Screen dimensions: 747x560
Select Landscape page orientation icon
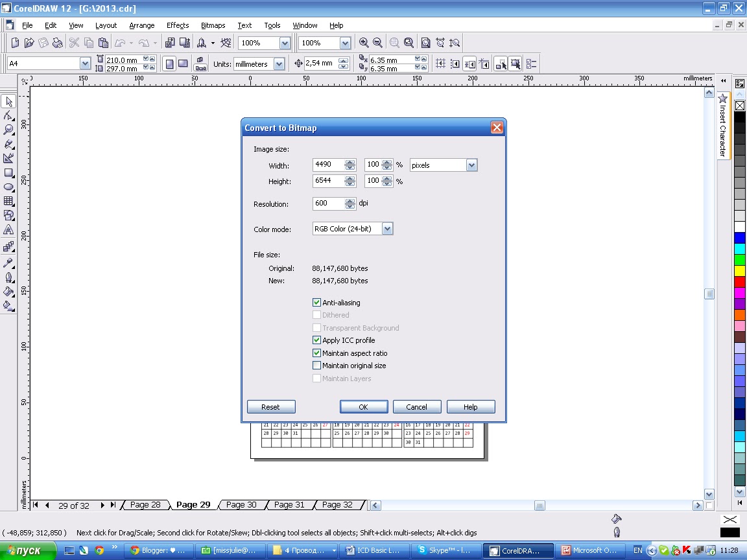pos(183,64)
